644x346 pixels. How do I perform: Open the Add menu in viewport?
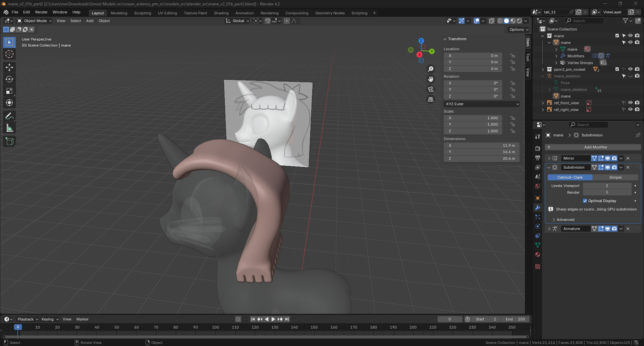click(x=90, y=21)
